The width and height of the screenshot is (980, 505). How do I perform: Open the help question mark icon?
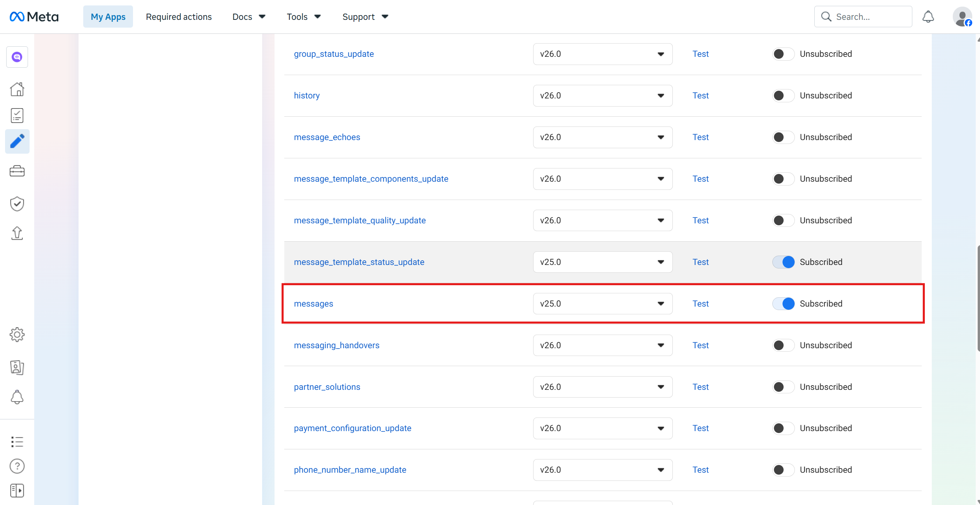pyautogui.click(x=17, y=466)
